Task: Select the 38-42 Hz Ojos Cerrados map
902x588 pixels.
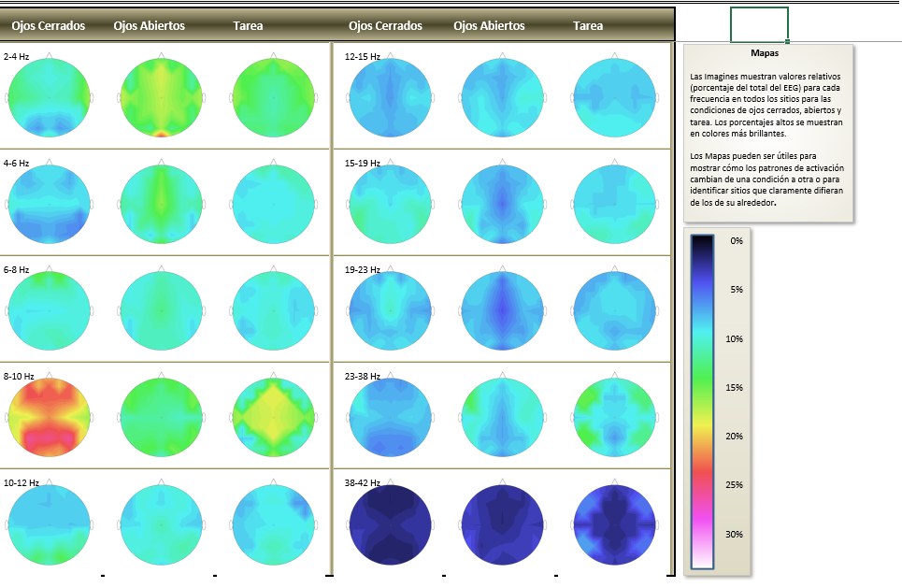Action: (390, 524)
